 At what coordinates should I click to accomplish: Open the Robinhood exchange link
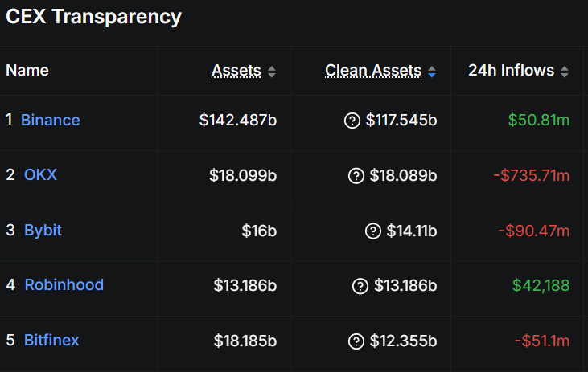click(64, 285)
